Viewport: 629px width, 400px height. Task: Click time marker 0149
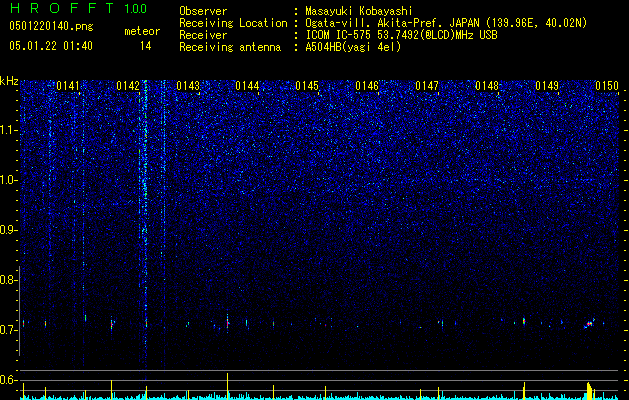click(547, 86)
